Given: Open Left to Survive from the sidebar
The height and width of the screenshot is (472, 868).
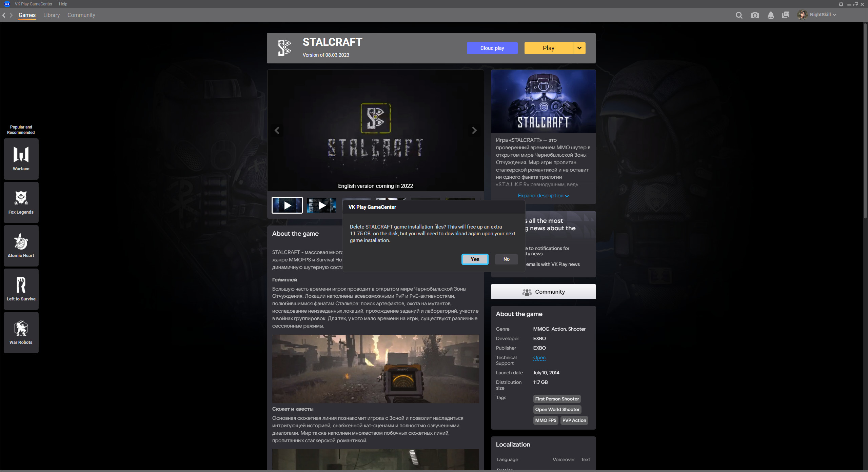Looking at the screenshot, I should pos(21,289).
